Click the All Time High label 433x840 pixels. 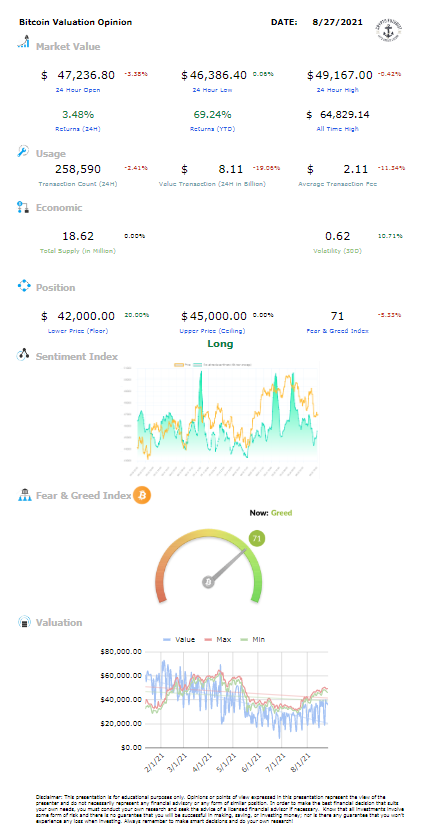coord(338,129)
